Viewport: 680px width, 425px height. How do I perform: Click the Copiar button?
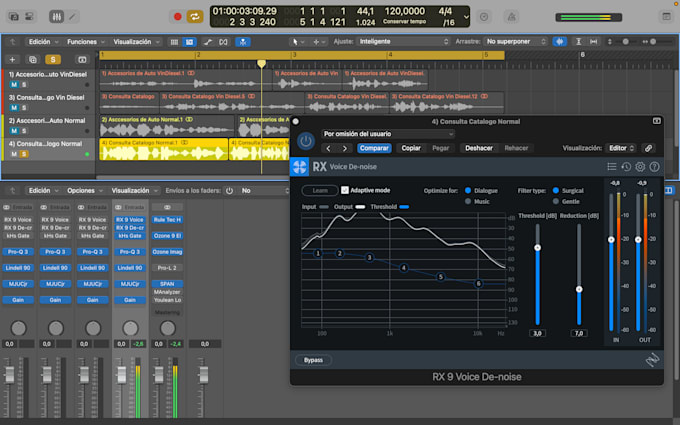(411, 148)
